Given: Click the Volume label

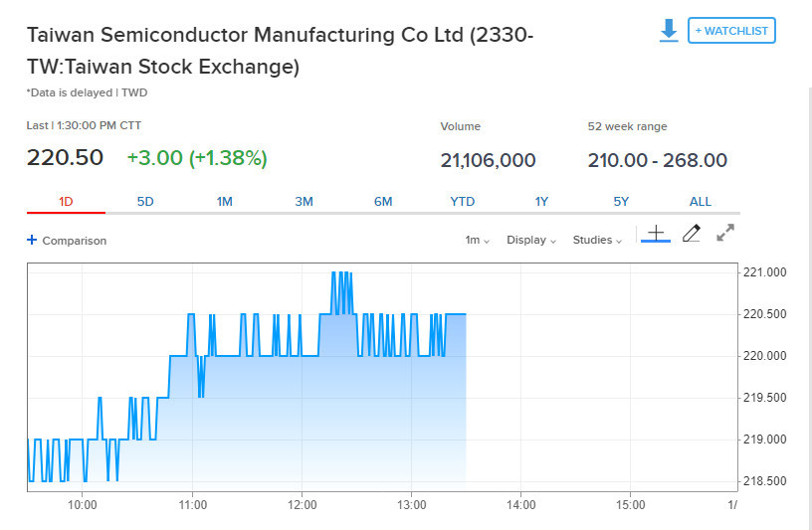Looking at the screenshot, I should [x=461, y=126].
